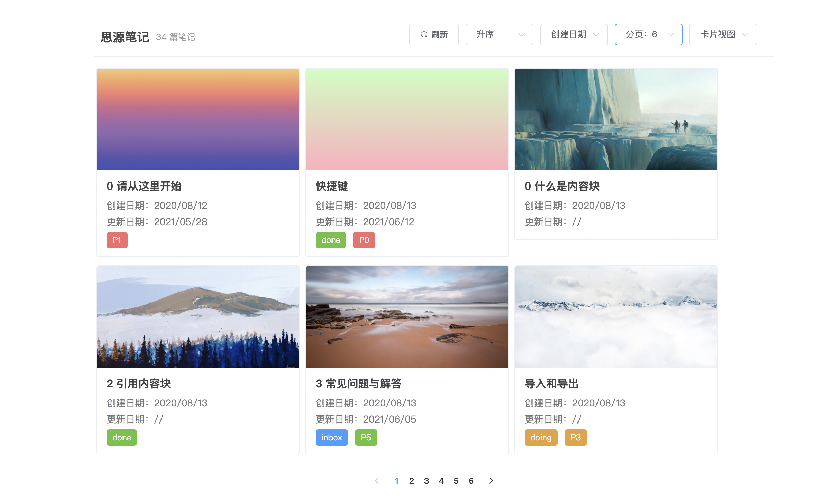834x504 pixels.
Task: Open note titled 导入和导出
Action: [x=551, y=384]
